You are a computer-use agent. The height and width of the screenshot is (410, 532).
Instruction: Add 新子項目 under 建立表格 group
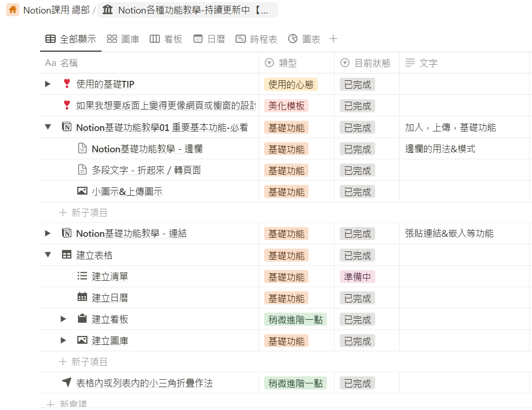83,362
